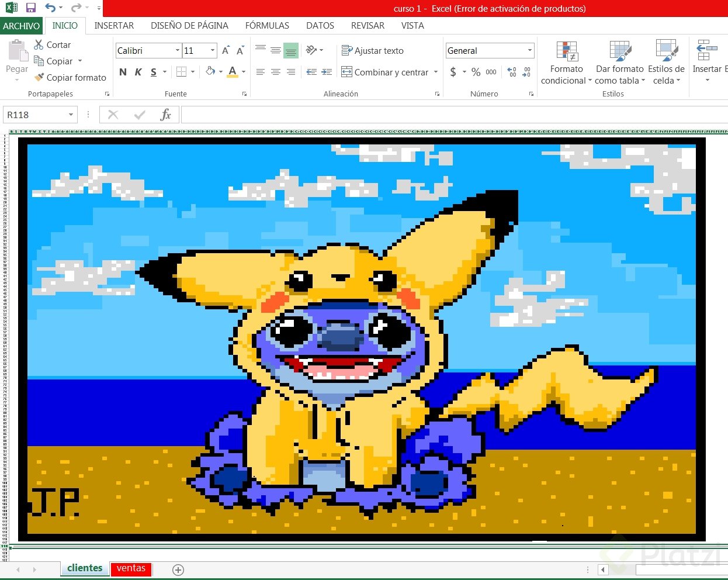Open Name Box dropdown arrow

click(71, 115)
